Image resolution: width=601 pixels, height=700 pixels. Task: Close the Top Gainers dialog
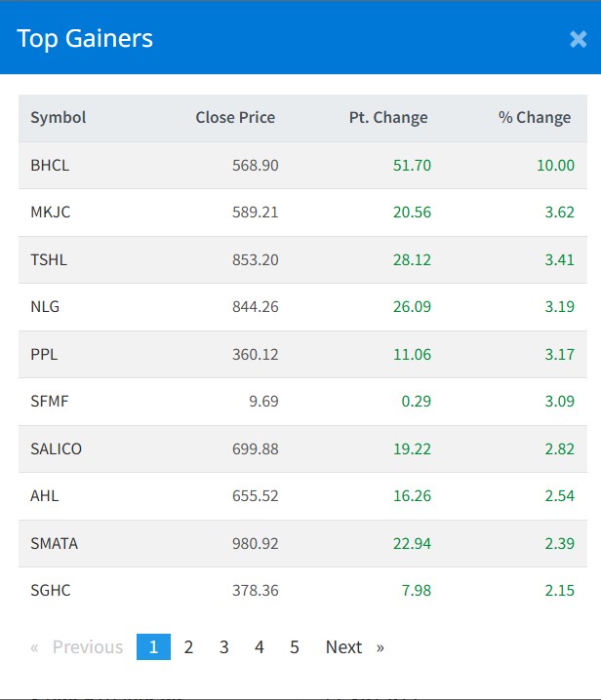pos(578,39)
